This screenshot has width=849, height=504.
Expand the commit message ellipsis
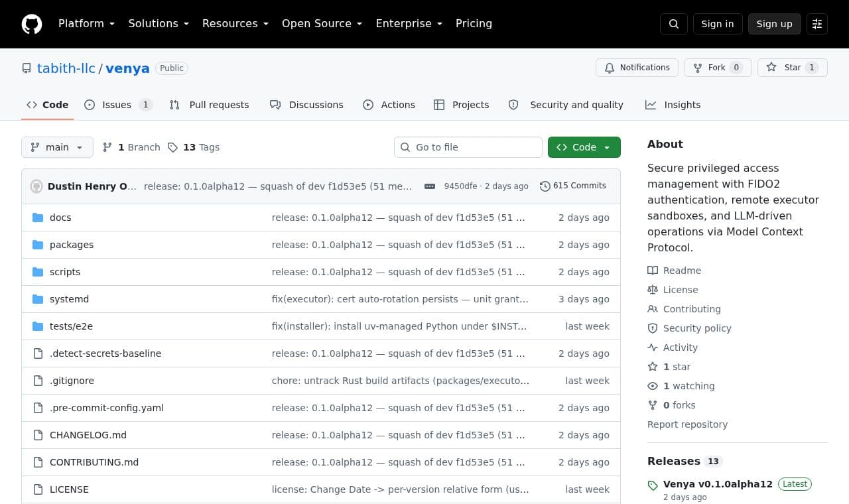[x=430, y=186]
